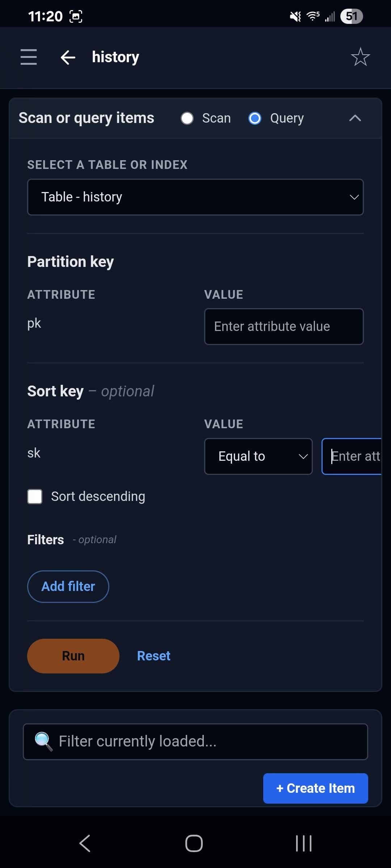This screenshot has height=868, width=391.
Task: Open the navigation hamburger menu
Action: click(29, 57)
